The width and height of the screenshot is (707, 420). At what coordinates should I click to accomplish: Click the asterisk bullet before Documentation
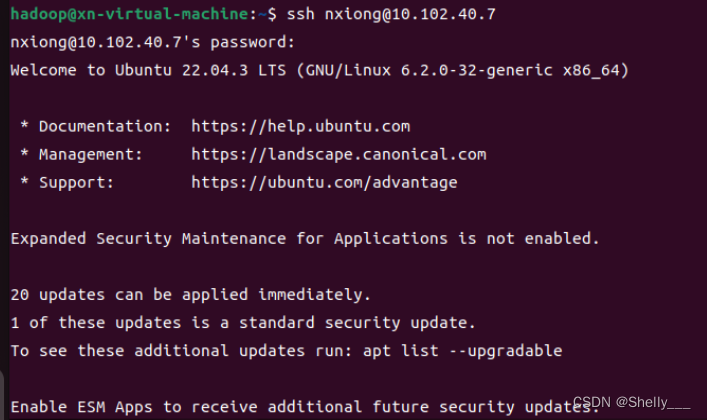click(24, 126)
